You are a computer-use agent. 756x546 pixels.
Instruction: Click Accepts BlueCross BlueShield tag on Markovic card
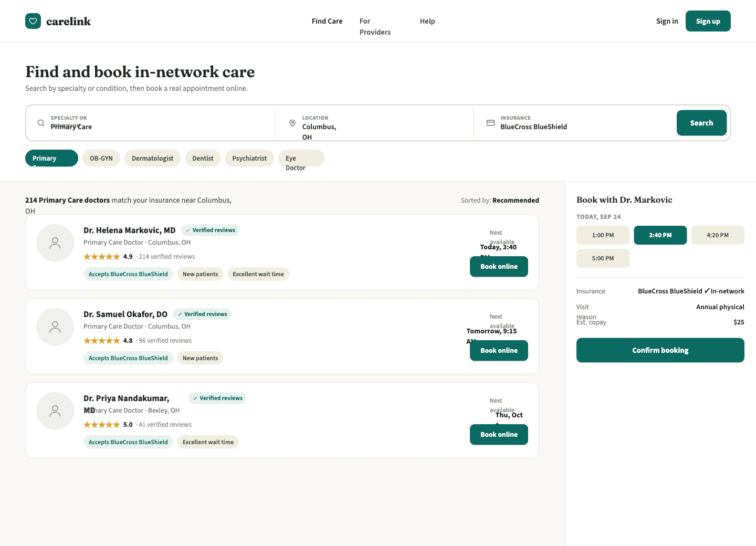pos(128,274)
